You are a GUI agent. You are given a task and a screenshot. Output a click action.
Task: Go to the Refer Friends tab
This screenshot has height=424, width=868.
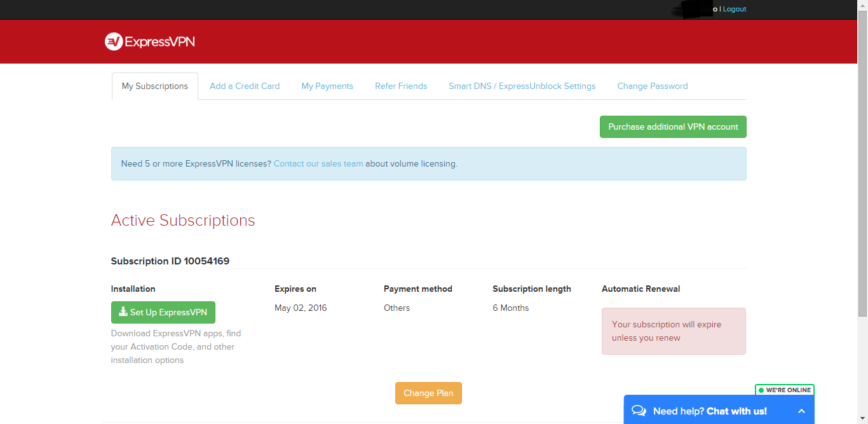click(401, 86)
